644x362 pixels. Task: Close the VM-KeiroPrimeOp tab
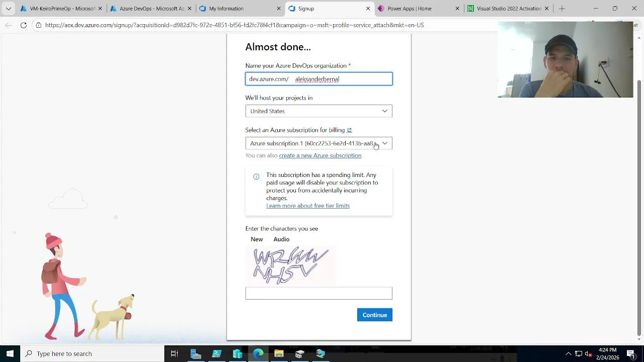[100, 9]
